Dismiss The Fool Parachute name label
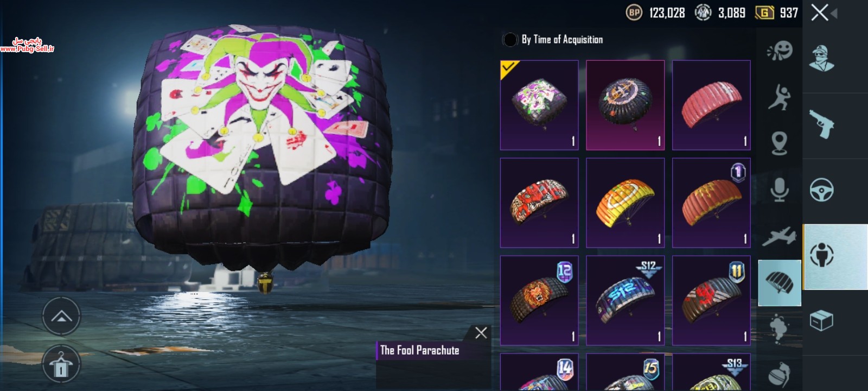 (x=481, y=333)
